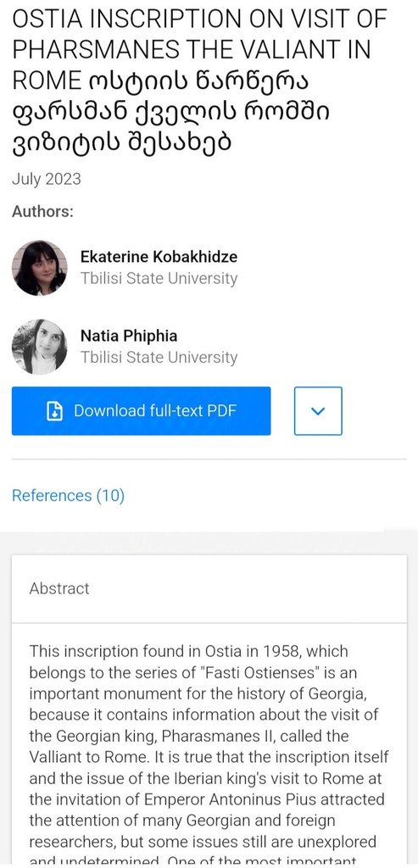Open author name Natia Phiphia
The height and width of the screenshot is (868, 418).
(129, 336)
